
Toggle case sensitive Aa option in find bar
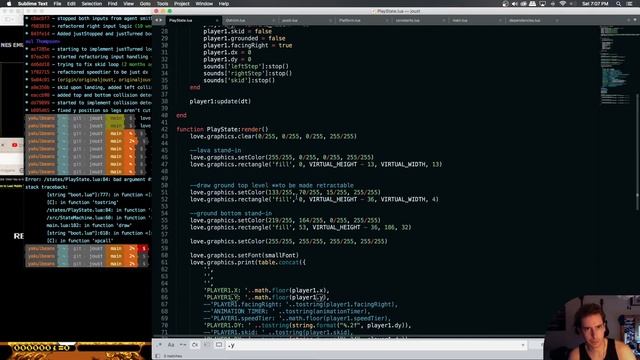pyautogui.click(x=171, y=345)
